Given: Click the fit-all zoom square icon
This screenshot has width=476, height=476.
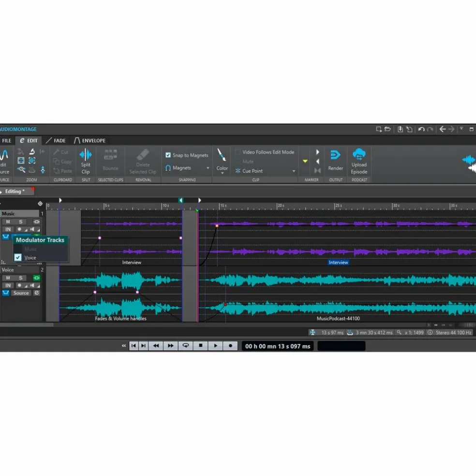Looking at the screenshot, I should click(21, 161).
